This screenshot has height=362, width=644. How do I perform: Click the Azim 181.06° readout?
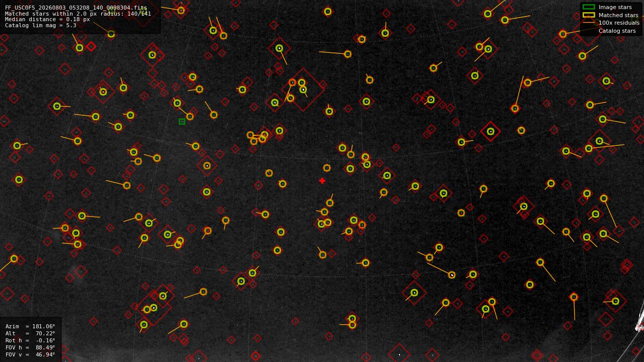pyautogui.click(x=30, y=326)
